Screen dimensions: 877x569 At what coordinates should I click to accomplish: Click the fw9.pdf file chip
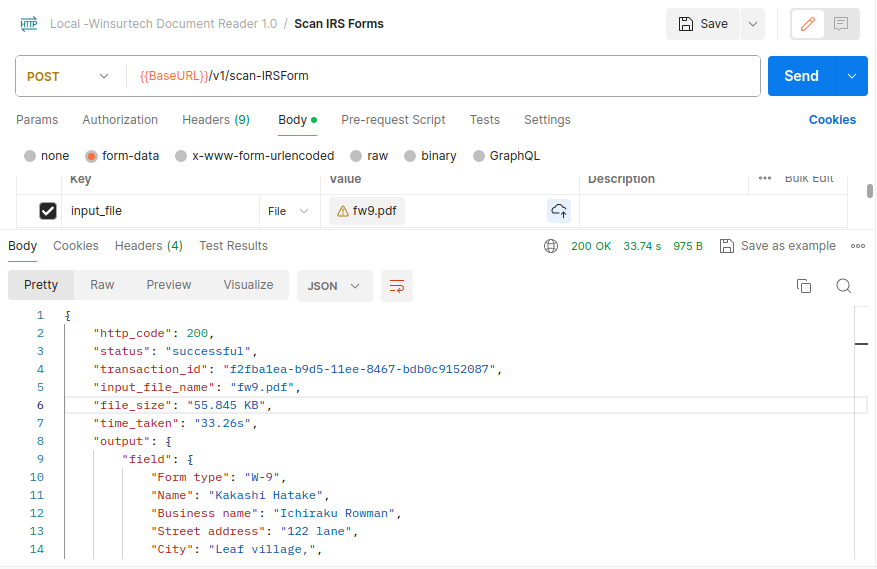coord(367,211)
